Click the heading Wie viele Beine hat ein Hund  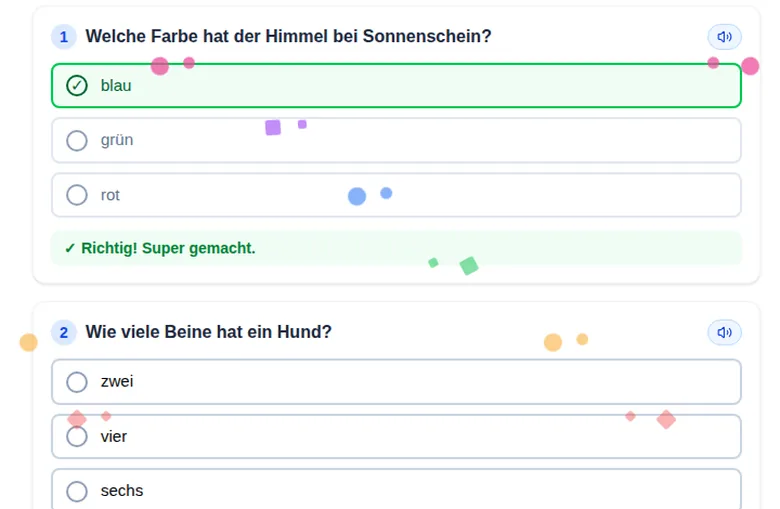208,332
